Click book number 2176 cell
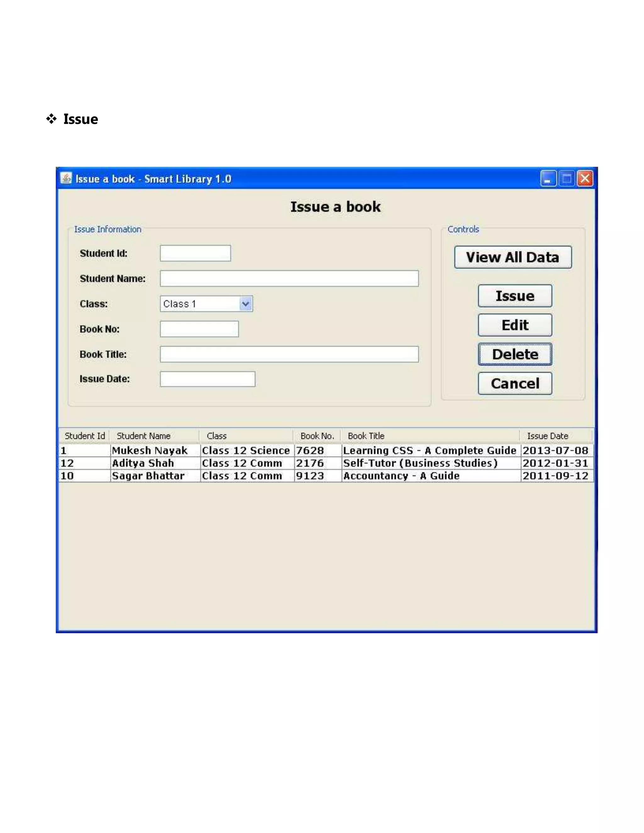 click(x=318, y=463)
